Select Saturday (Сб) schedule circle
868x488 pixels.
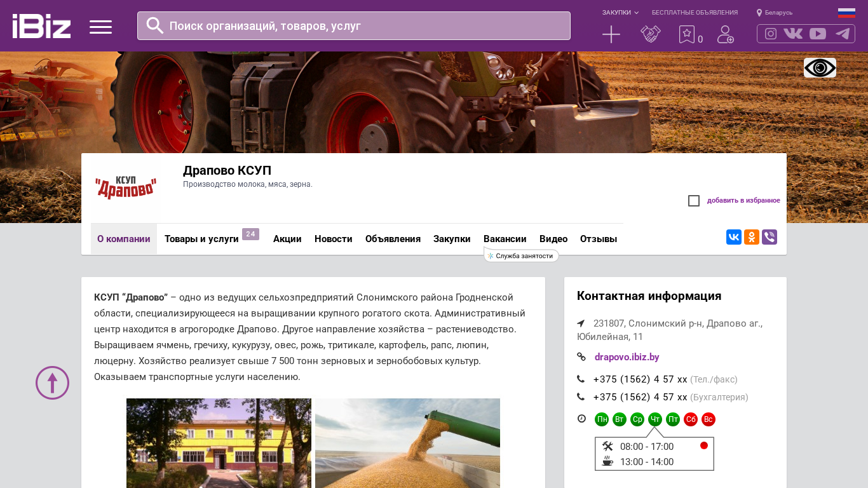coord(691,419)
